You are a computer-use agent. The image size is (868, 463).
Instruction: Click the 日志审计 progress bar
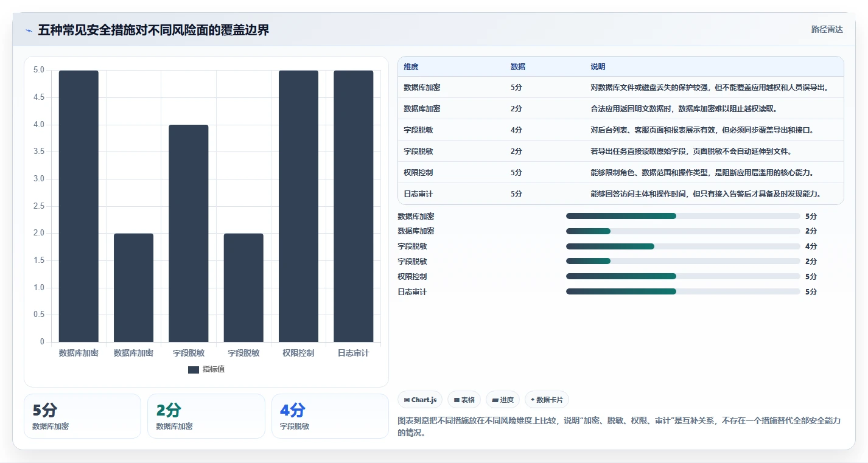683,291
